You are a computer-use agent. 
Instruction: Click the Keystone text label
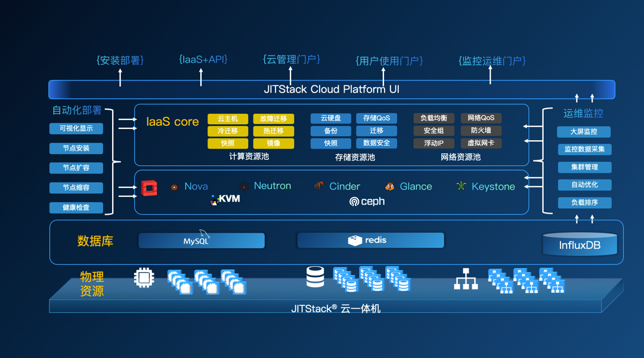click(493, 187)
